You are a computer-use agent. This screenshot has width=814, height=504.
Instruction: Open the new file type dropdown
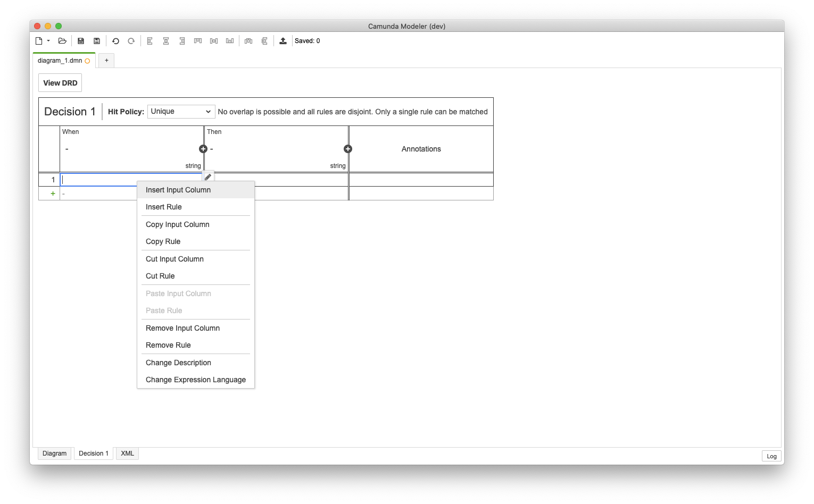click(x=48, y=40)
